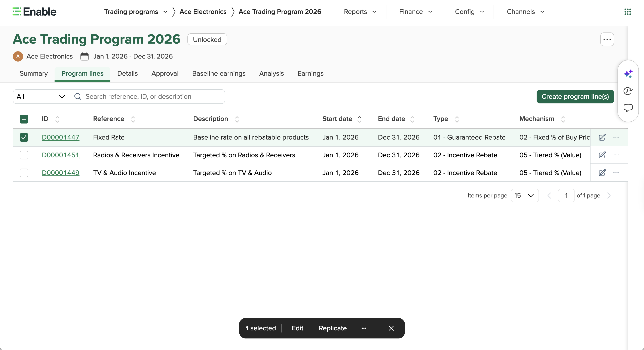Switch to the Earnings tab

click(310, 73)
